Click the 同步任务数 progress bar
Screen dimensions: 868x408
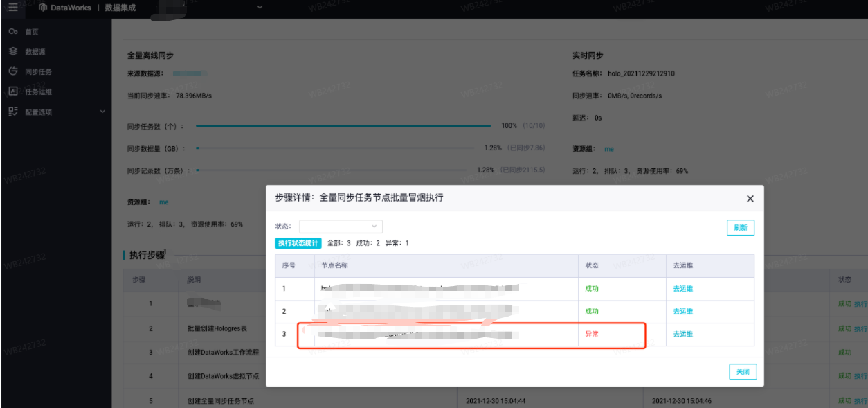coord(344,126)
